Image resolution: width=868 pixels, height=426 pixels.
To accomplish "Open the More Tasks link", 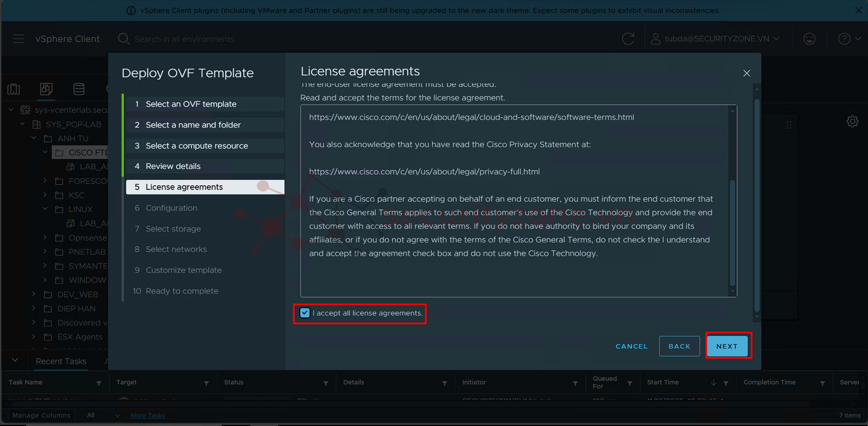I will coord(148,415).
